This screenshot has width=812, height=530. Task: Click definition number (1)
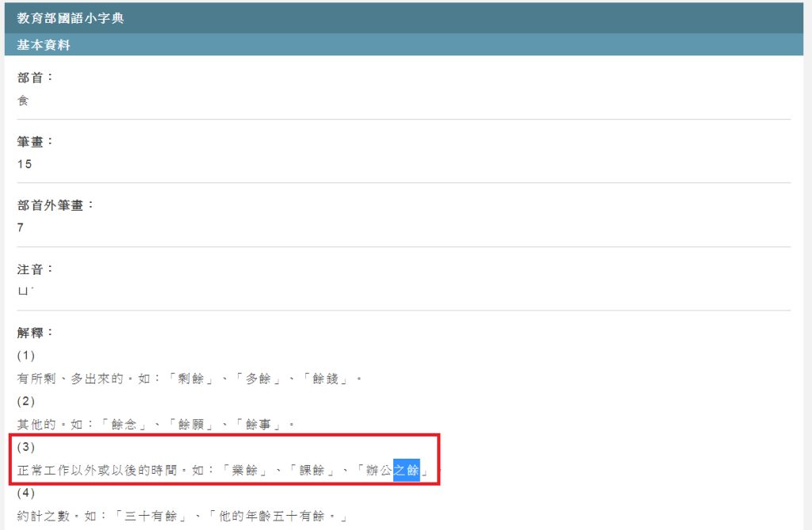(x=25, y=356)
